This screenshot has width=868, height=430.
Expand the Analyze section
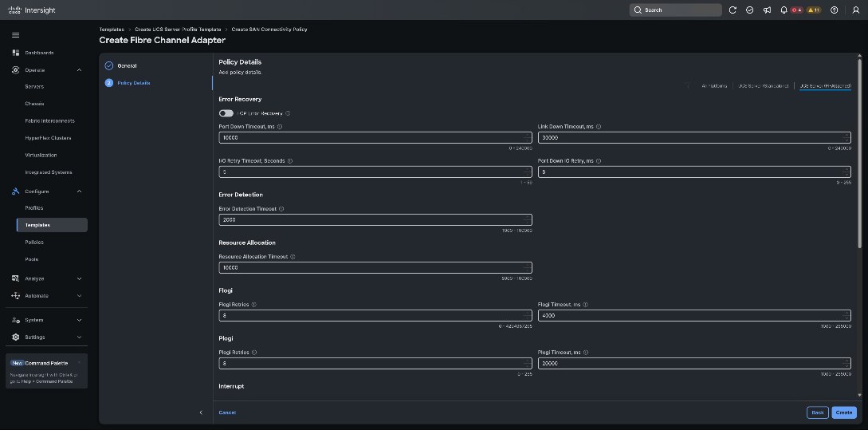pos(79,278)
